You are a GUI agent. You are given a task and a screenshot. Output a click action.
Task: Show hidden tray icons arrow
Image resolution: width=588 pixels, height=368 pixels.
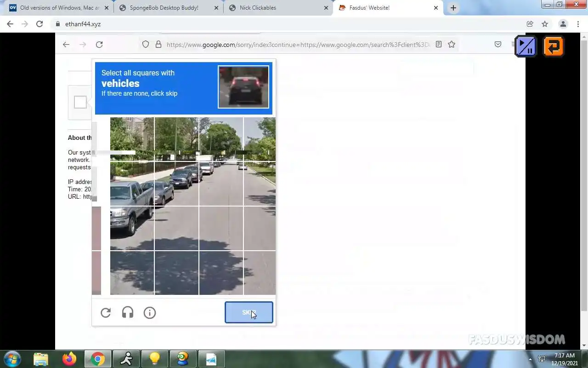(530, 359)
